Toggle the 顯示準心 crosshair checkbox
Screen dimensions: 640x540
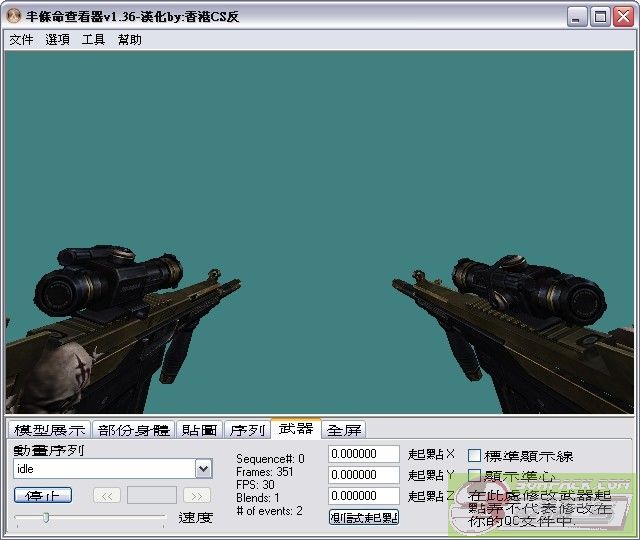(x=475, y=476)
